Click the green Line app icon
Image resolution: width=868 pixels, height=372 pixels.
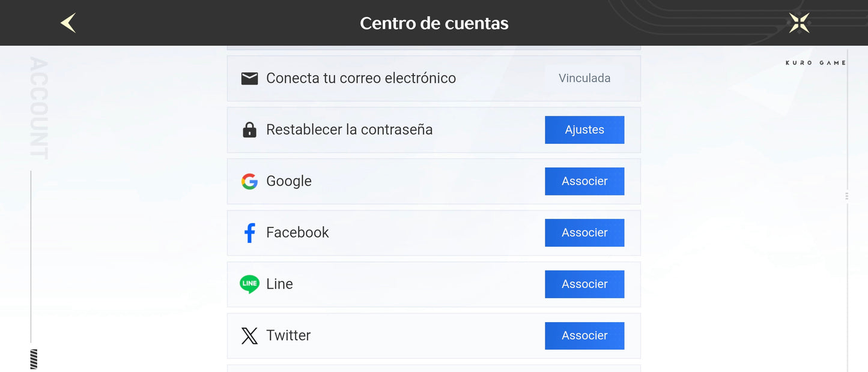point(249,284)
